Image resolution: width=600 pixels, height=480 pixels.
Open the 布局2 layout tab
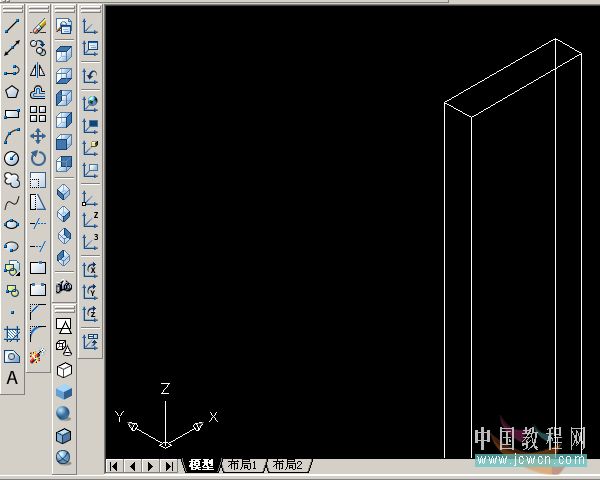pos(286,466)
